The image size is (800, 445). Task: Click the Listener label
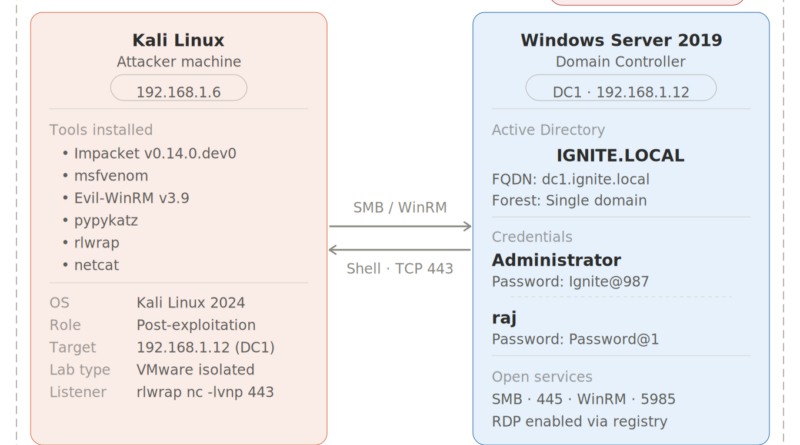click(x=78, y=392)
